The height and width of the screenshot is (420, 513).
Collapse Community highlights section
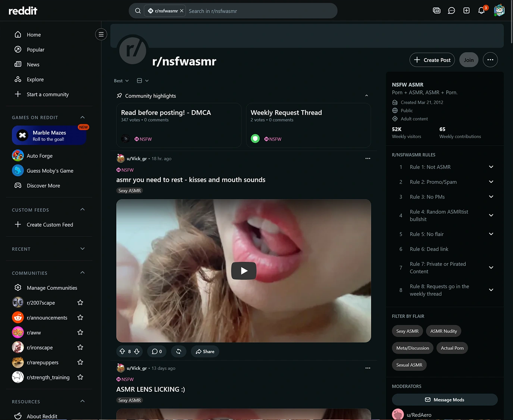pyautogui.click(x=366, y=96)
